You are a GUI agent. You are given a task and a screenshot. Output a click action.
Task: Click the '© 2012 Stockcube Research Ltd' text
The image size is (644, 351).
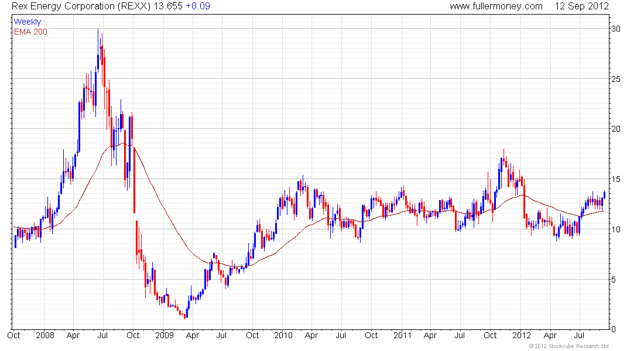click(569, 346)
